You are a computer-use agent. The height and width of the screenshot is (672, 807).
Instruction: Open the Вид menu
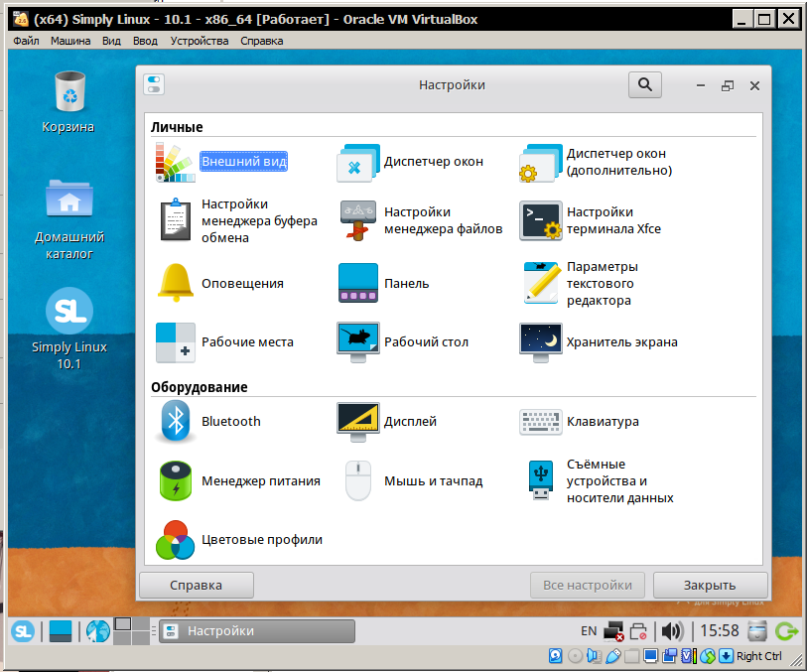point(111,41)
